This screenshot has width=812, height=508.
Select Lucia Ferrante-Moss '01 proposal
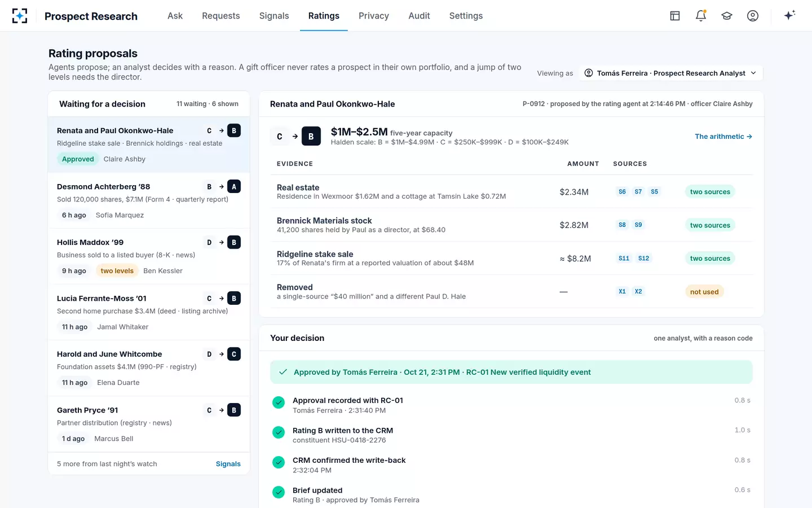coord(149,312)
